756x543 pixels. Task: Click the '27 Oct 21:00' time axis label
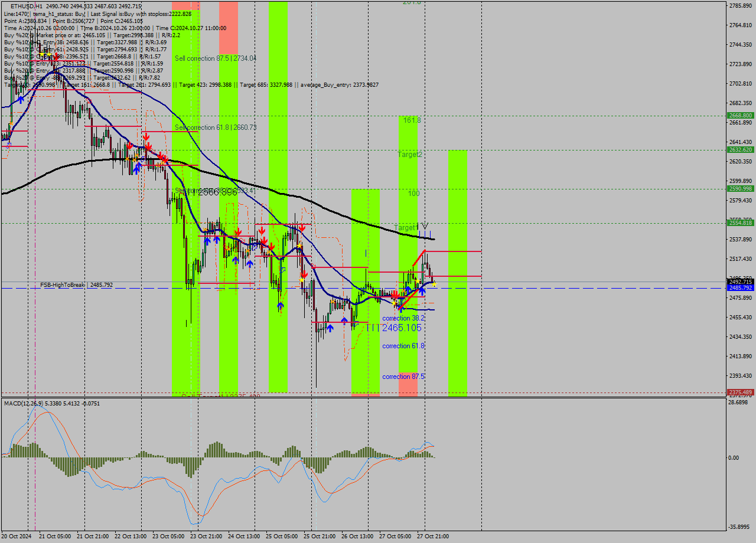[433, 537]
